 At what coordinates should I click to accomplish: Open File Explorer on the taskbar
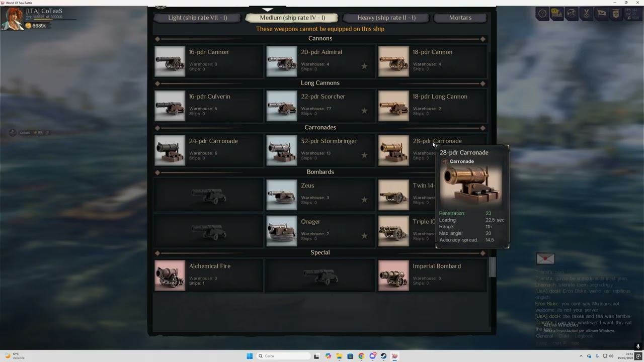(x=339, y=356)
